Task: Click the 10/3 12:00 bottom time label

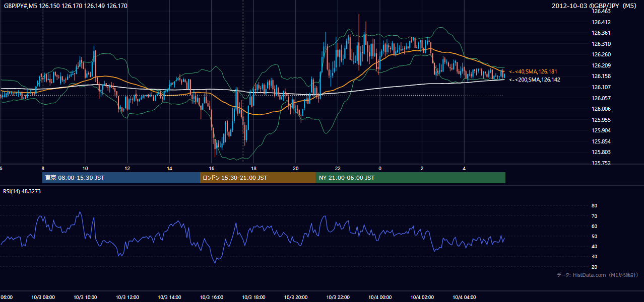Action: click(127, 297)
